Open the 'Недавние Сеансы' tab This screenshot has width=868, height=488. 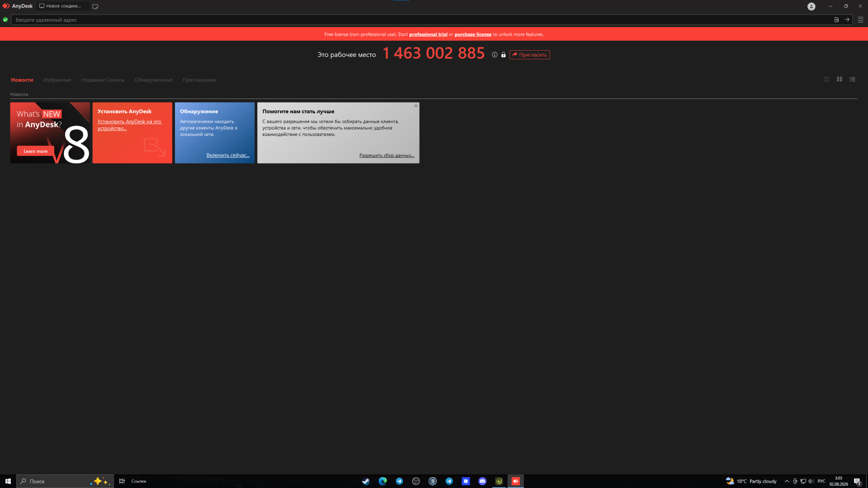[103, 80]
